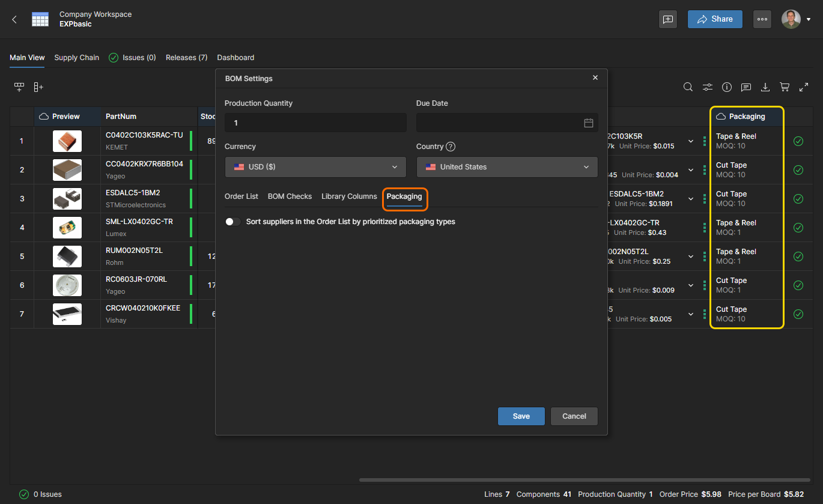This screenshot has height=504, width=823.
Task: Open the user avatar account menu
Action: [796, 19]
